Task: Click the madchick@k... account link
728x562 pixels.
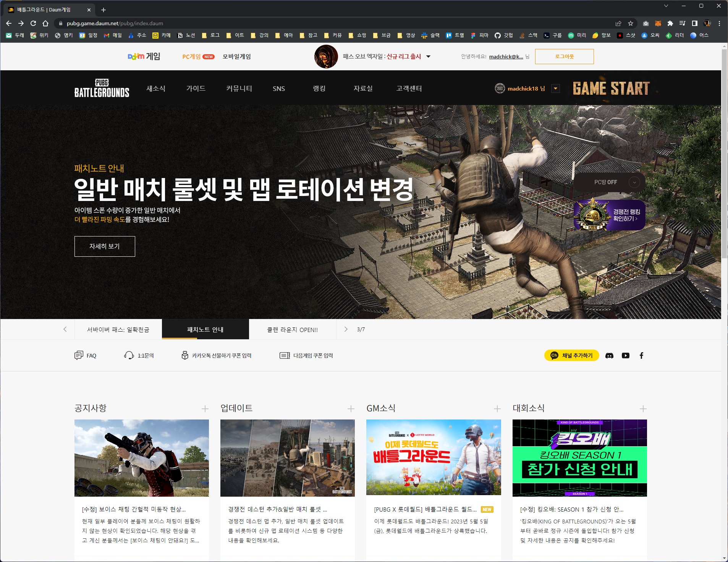Action: 506,57
